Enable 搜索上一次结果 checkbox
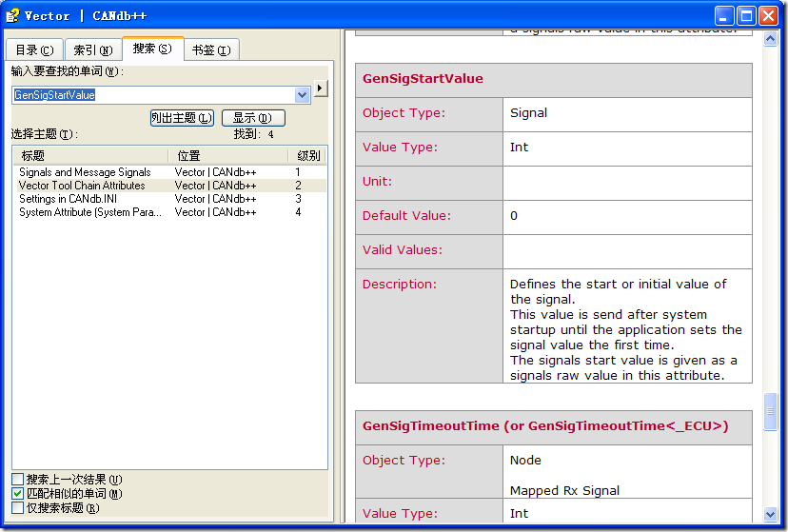Image resolution: width=788 pixels, height=532 pixels. (x=17, y=479)
